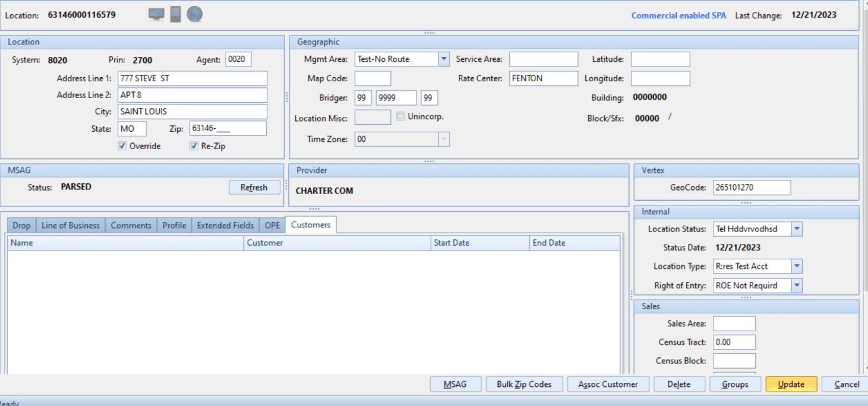Open the Mgmt Area dropdown
The image size is (868, 406).
point(443,59)
